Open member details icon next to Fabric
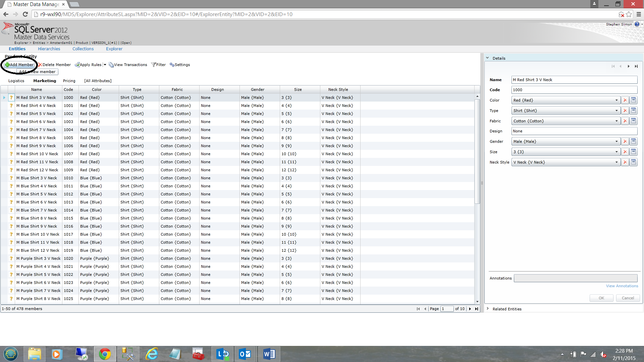Viewport: 644px width, 362px height. click(633, 121)
